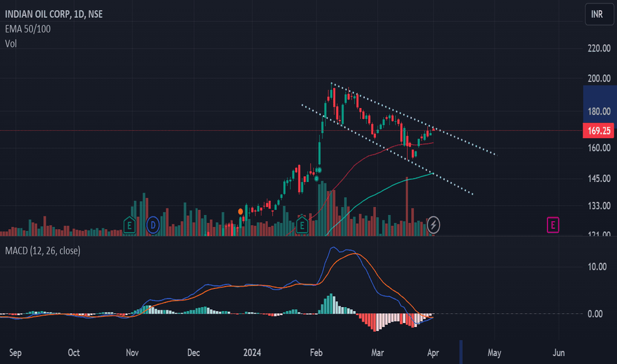Click the dividend D marker icon
The height and width of the screenshot is (364, 617).
pyautogui.click(x=153, y=226)
